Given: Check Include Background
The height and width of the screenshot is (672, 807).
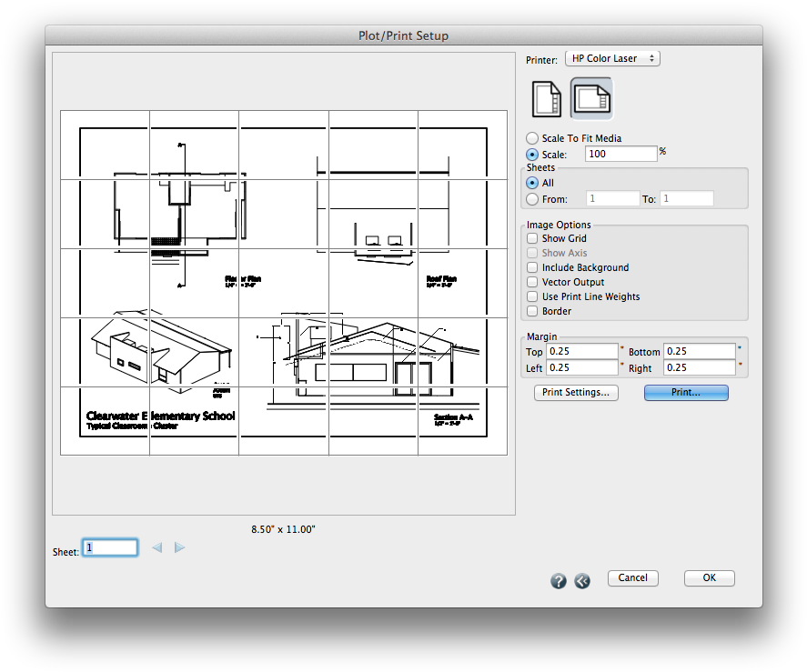Looking at the screenshot, I should tap(531, 267).
